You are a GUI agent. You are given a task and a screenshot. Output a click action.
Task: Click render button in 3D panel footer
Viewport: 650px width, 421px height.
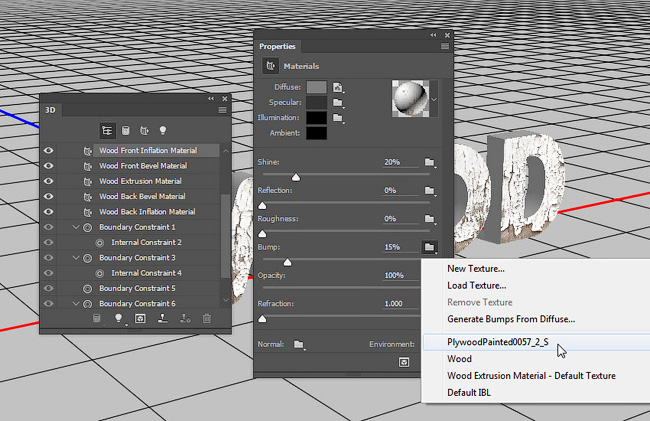(x=140, y=318)
